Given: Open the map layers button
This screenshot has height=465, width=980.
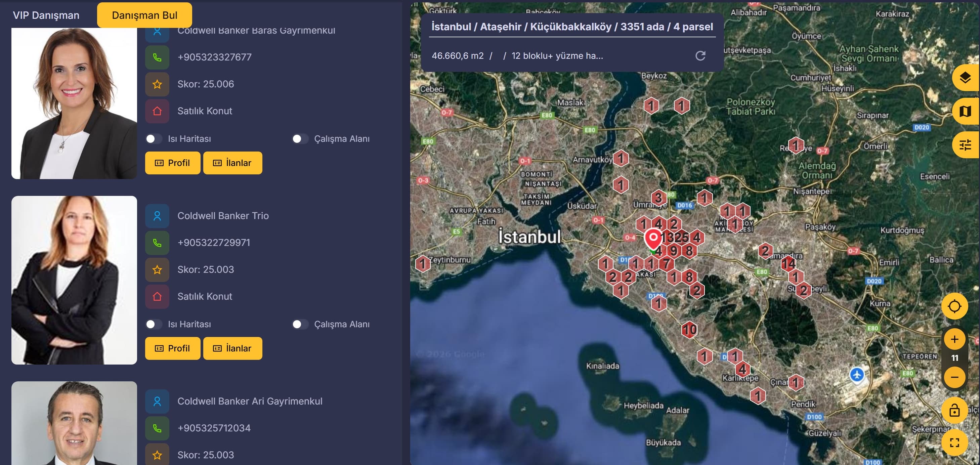Looking at the screenshot, I should [965, 78].
